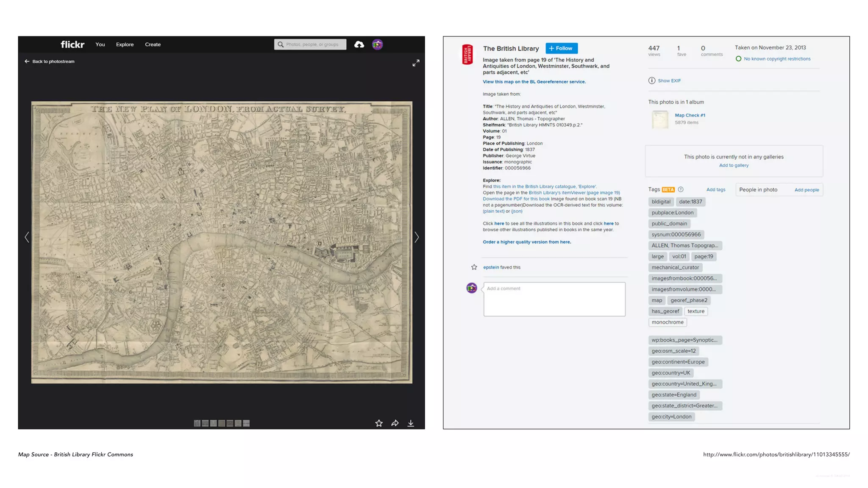Expand photo to fullscreen view
The image size is (868, 488).
(x=416, y=63)
